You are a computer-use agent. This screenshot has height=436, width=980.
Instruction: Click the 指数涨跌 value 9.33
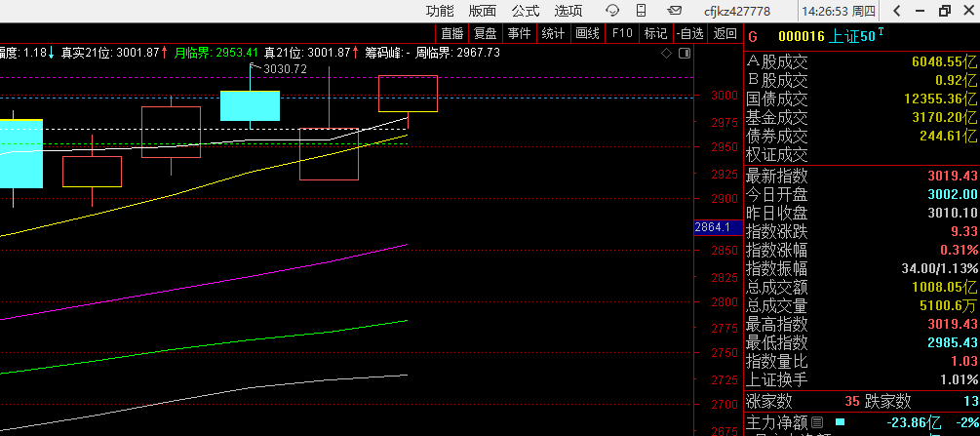coord(963,231)
